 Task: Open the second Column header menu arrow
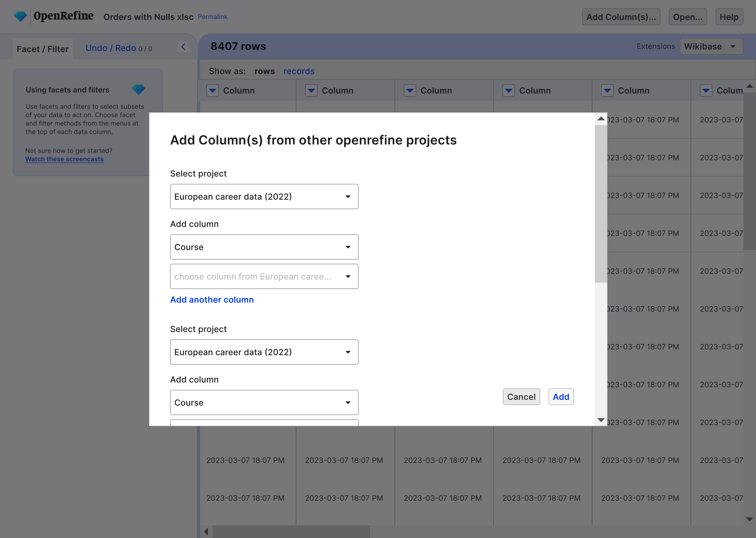[x=311, y=90]
